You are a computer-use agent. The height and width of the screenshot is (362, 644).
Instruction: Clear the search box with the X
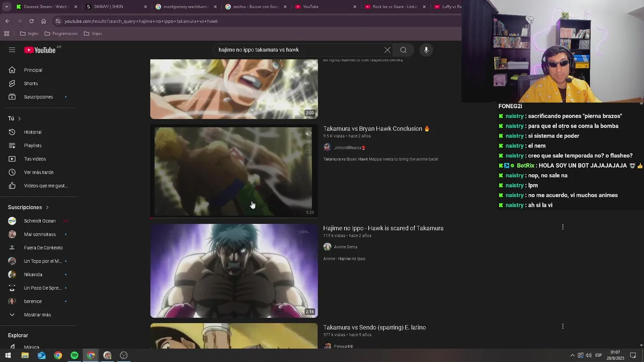coord(387,50)
